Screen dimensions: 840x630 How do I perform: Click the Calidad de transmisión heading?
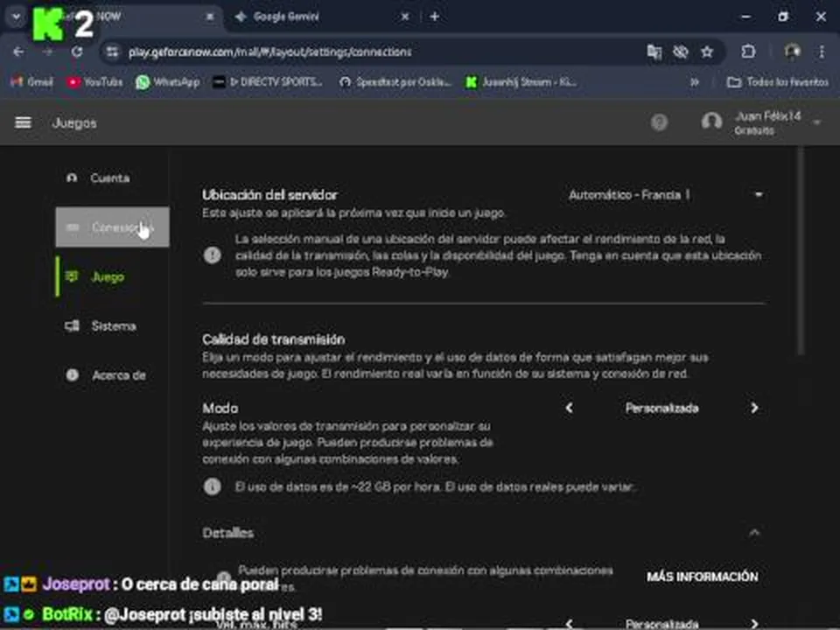(273, 339)
